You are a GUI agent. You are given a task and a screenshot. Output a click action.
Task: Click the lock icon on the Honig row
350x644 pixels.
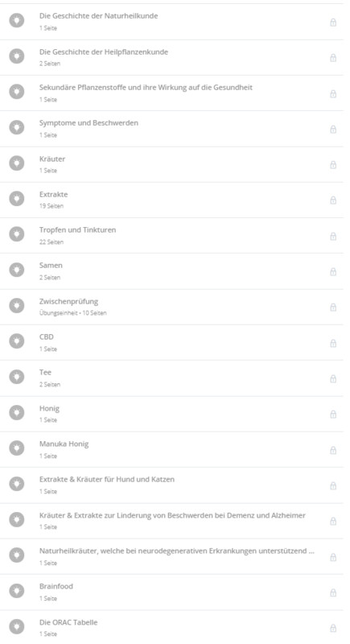333,414
